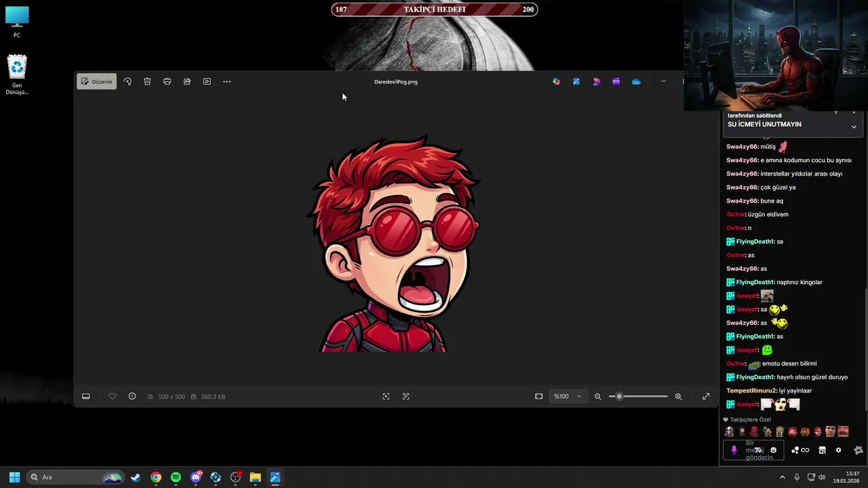The image size is (868, 488).
Task: Click the star face icon at chat corner
Action: click(x=858, y=450)
